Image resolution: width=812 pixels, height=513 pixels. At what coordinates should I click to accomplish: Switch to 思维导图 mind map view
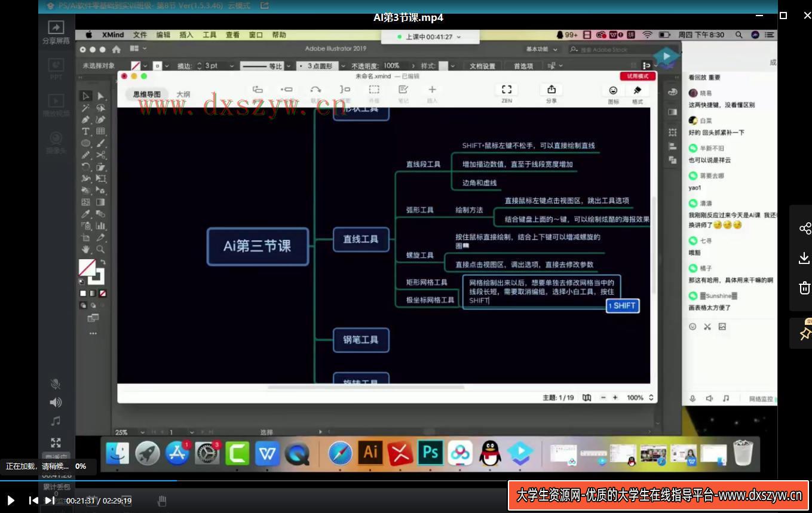click(x=147, y=94)
